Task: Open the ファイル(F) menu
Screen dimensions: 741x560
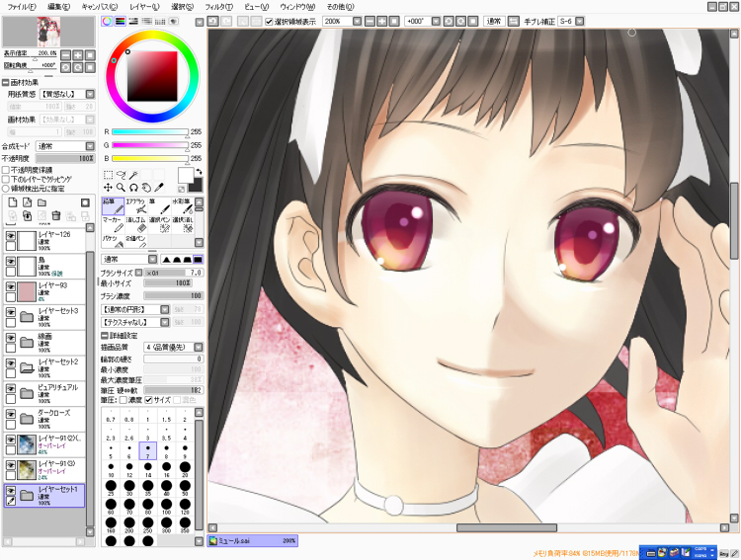Action: point(22,7)
